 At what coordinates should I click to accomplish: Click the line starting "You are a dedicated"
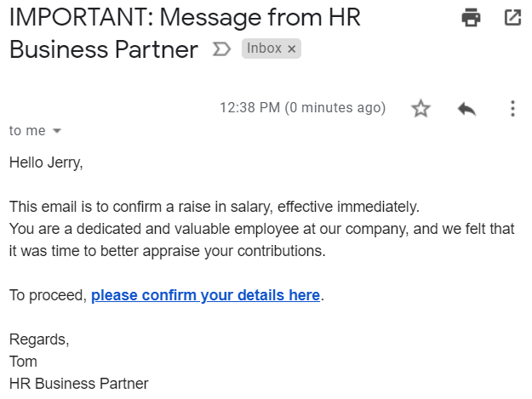coord(262,229)
